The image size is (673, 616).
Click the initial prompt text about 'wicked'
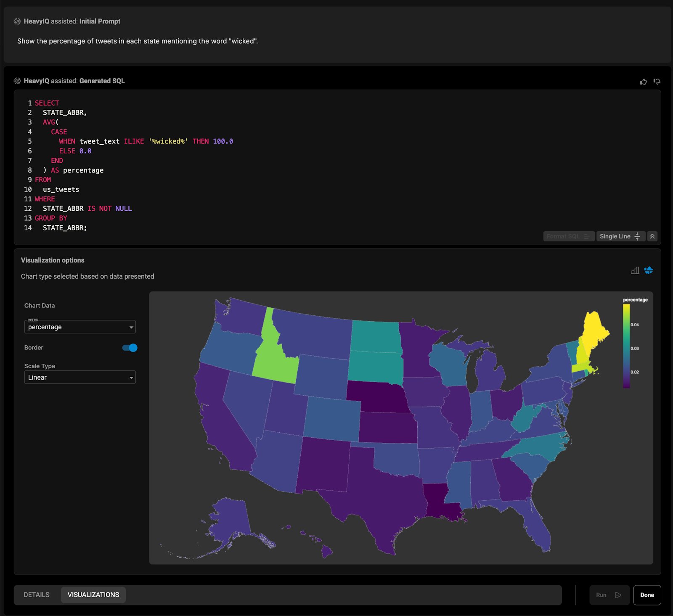coord(138,41)
